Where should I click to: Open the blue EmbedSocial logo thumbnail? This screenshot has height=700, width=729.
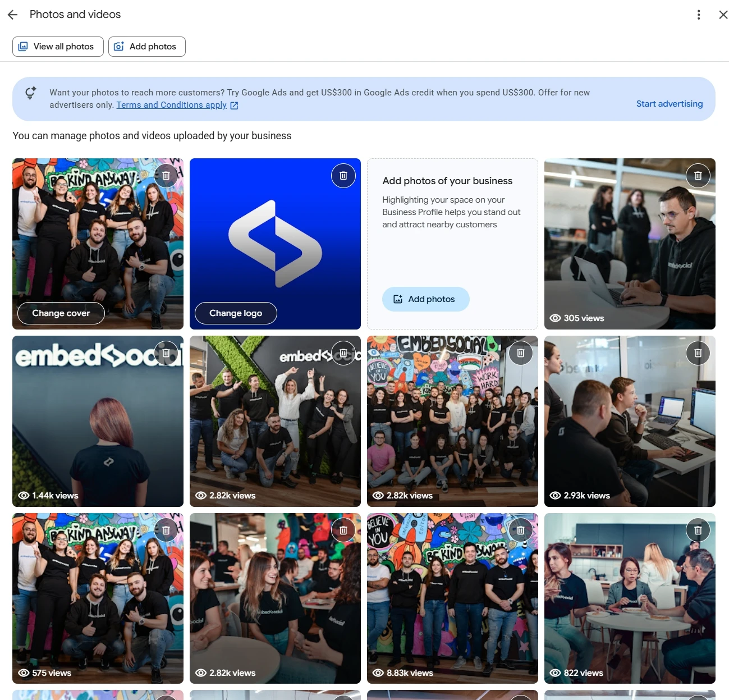click(275, 244)
